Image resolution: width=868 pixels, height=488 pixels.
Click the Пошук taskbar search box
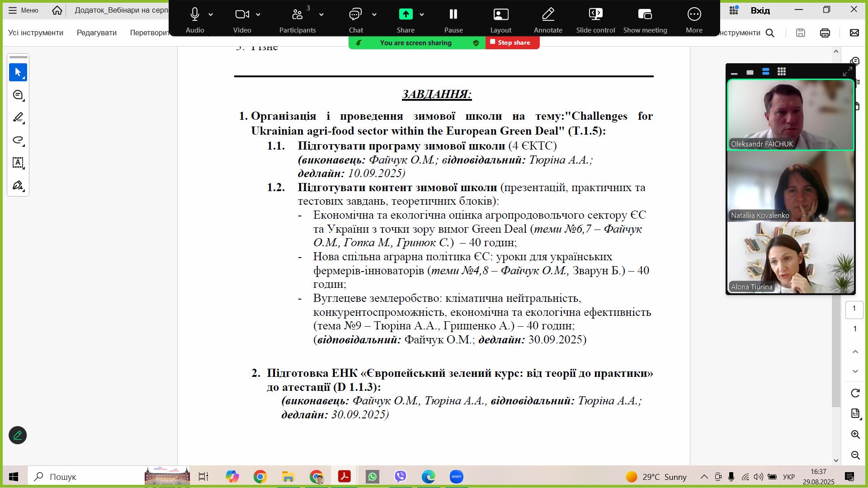point(108,477)
